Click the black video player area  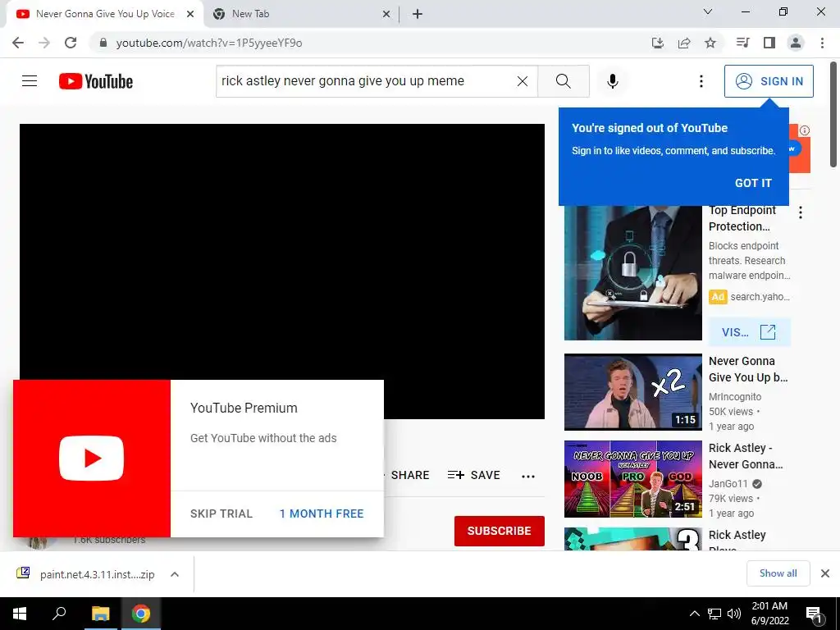282,252
